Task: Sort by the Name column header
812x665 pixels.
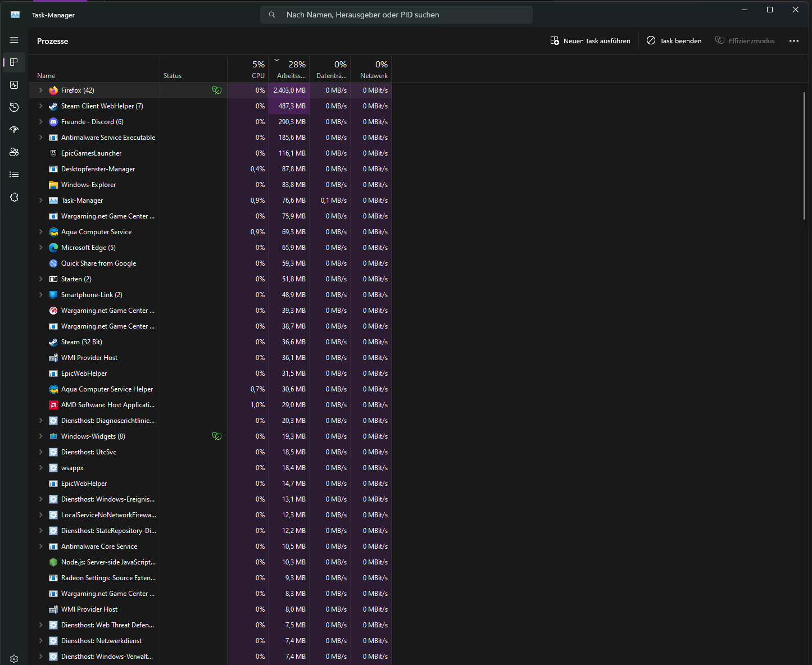Action: coord(94,69)
